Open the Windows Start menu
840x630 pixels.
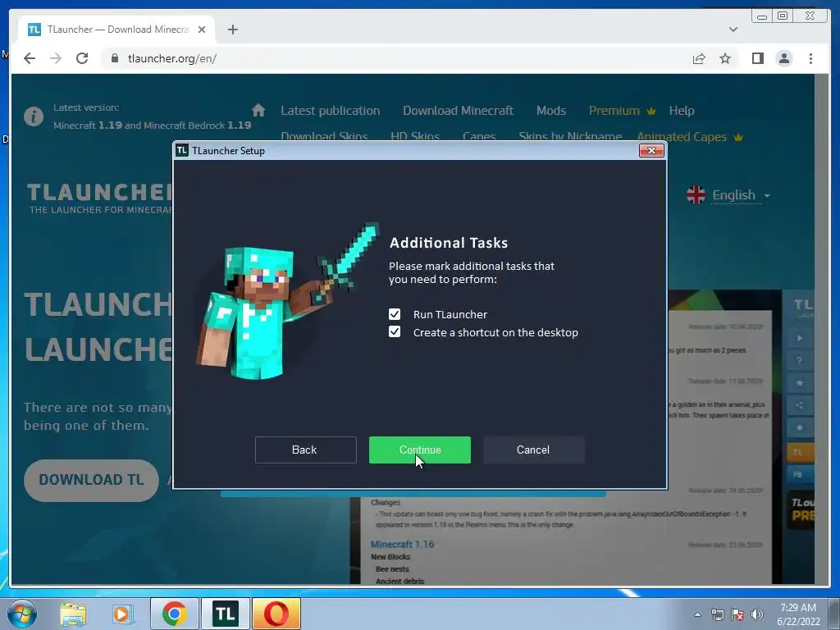pyautogui.click(x=22, y=614)
